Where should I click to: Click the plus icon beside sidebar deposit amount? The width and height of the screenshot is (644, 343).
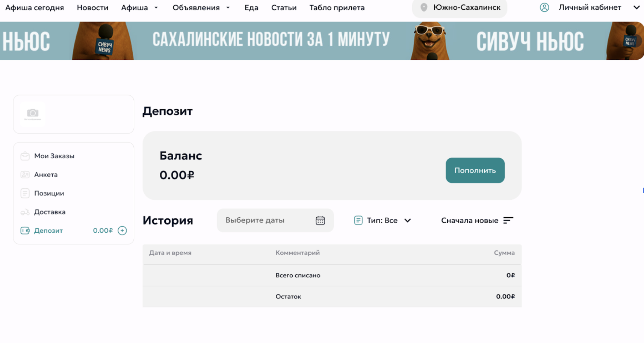[x=122, y=230]
